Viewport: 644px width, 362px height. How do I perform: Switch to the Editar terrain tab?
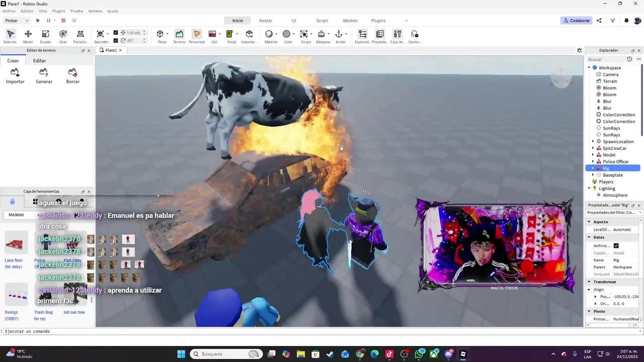coord(39,61)
